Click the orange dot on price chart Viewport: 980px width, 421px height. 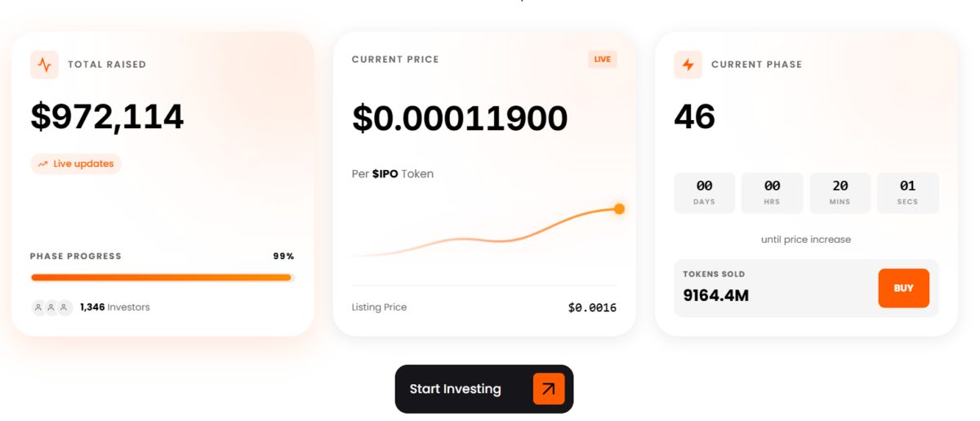(x=619, y=209)
